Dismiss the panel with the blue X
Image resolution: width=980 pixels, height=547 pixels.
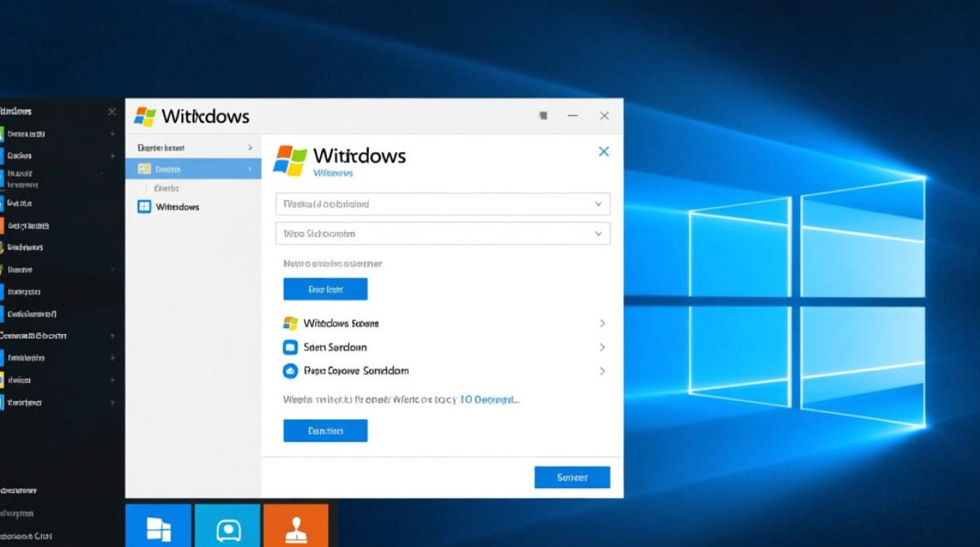603,152
